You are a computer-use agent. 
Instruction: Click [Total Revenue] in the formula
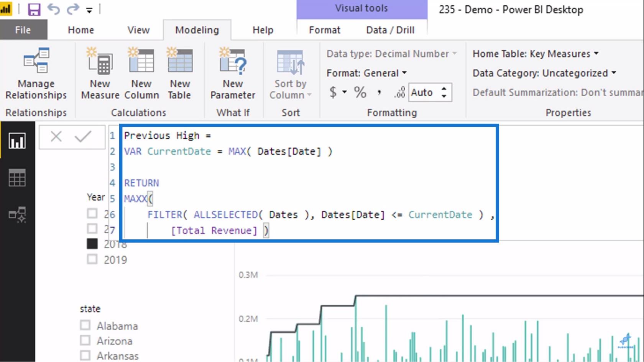pyautogui.click(x=214, y=231)
